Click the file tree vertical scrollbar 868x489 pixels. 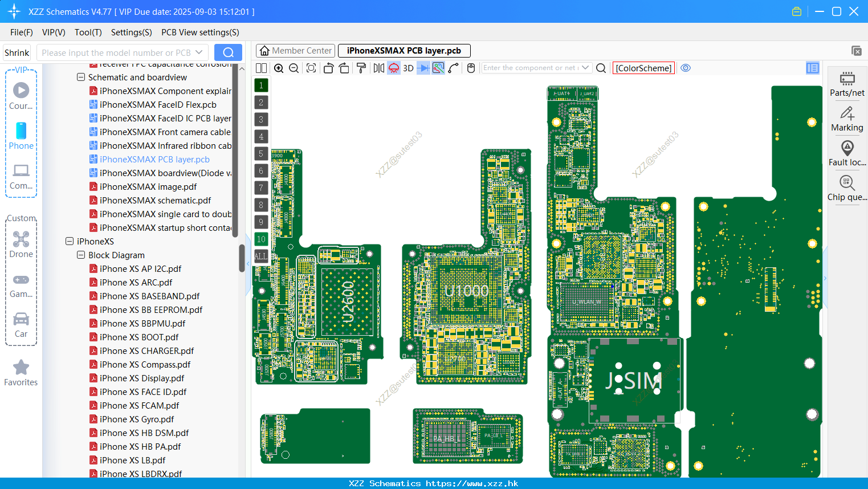(x=242, y=258)
